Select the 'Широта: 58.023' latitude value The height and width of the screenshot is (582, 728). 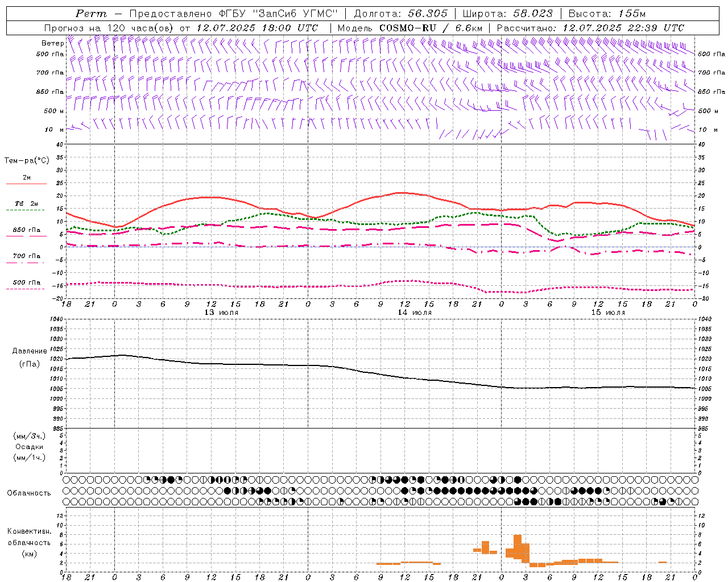point(507,14)
